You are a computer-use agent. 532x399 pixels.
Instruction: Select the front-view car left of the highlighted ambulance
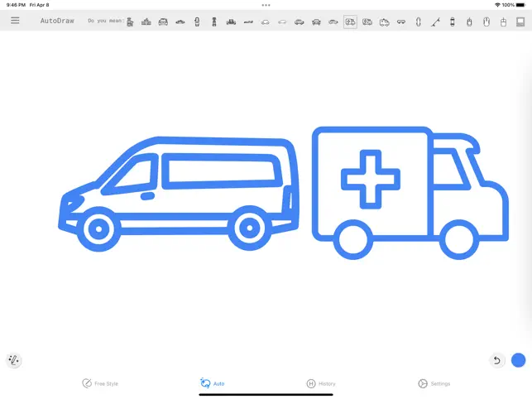coord(316,22)
